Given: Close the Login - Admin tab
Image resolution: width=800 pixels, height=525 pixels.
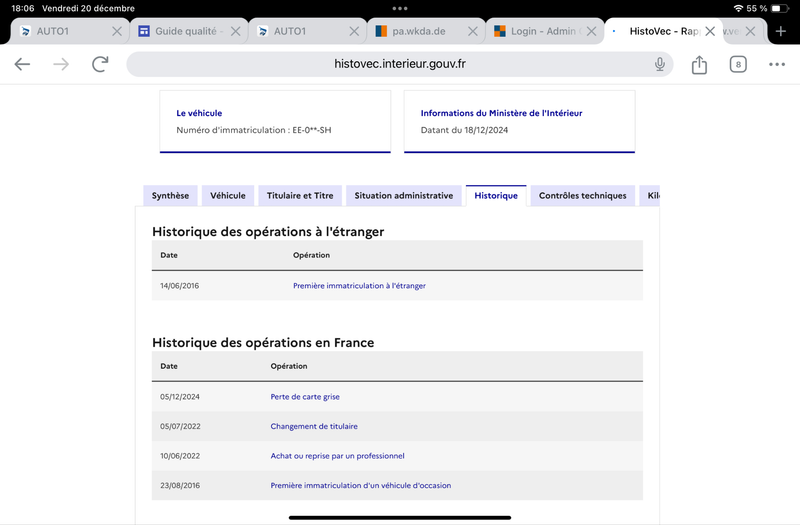Looking at the screenshot, I should 591,31.
